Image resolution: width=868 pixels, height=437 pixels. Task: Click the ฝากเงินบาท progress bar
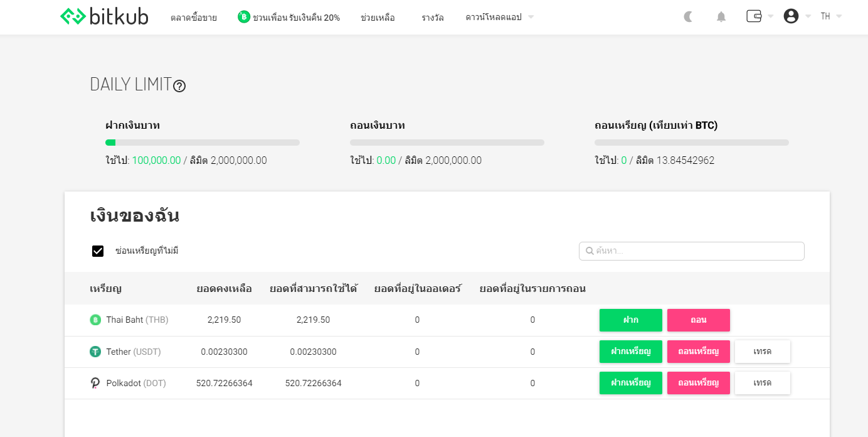point(203,143)
